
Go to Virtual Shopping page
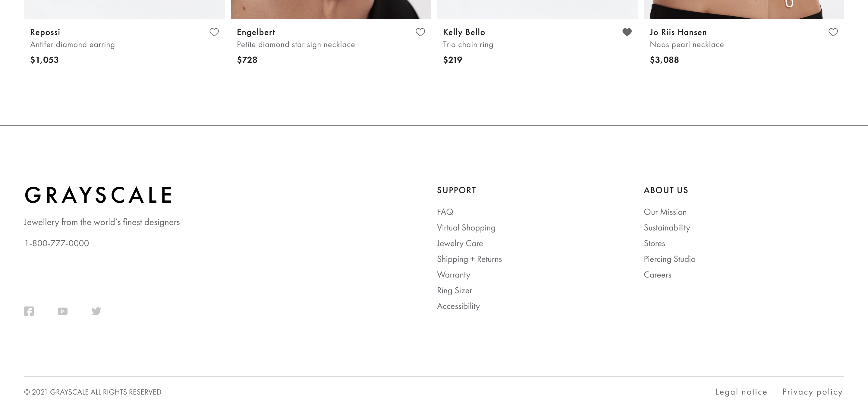tap(466, 228)
